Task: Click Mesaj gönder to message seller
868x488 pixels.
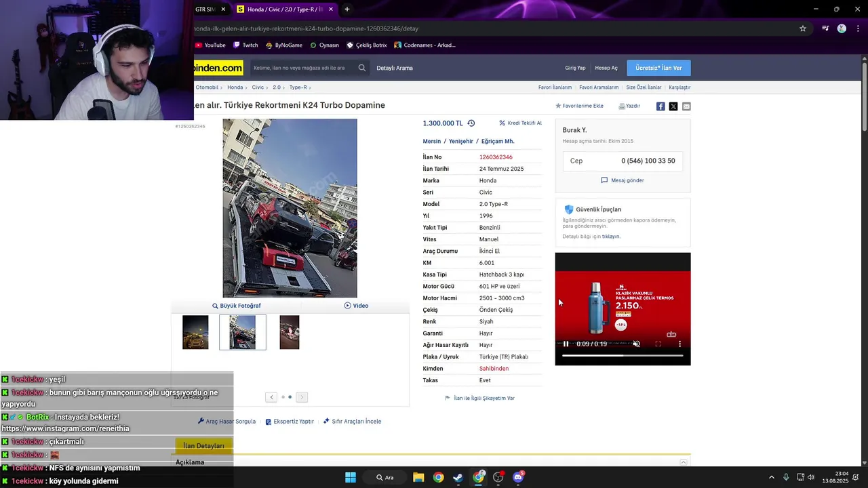Action: [623, 180]
